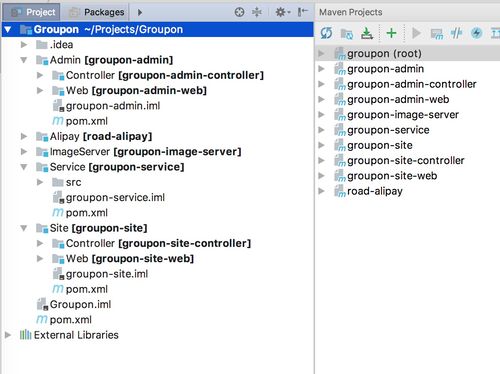Screen dimensions: 500x374
Task: Expand Controller [groupon-admin-controller]
Action: (40, 75)
